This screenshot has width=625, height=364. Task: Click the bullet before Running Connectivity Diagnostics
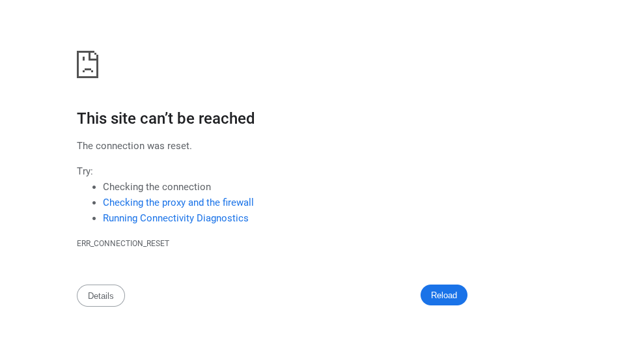94,218
